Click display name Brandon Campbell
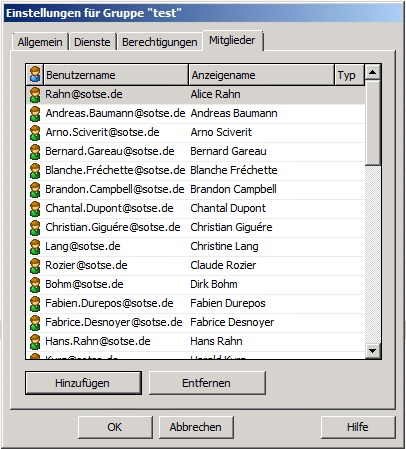This screenshot has width=406, height=449. pyautogui.click(x=234, y=189)
